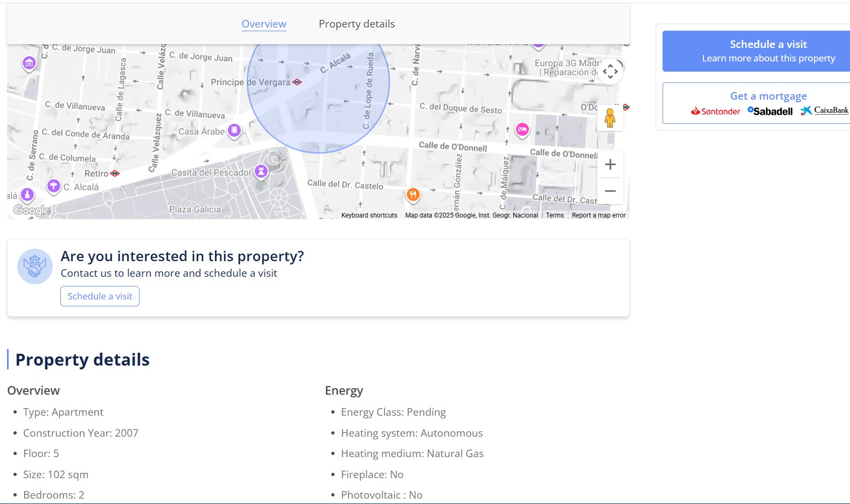Viewport: 850px width, 504px height.
Task: Click the pink hotel marker on map
Action: [x=522, y=129]
